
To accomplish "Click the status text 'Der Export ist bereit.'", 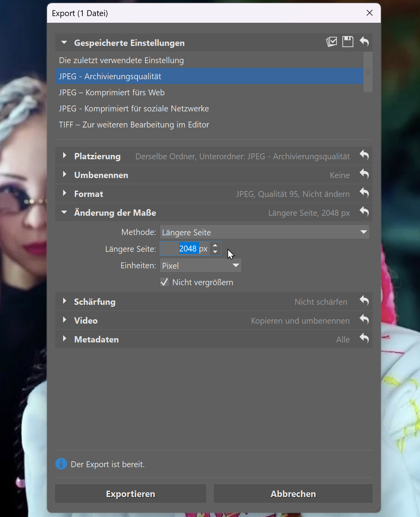I will [108, 464].
